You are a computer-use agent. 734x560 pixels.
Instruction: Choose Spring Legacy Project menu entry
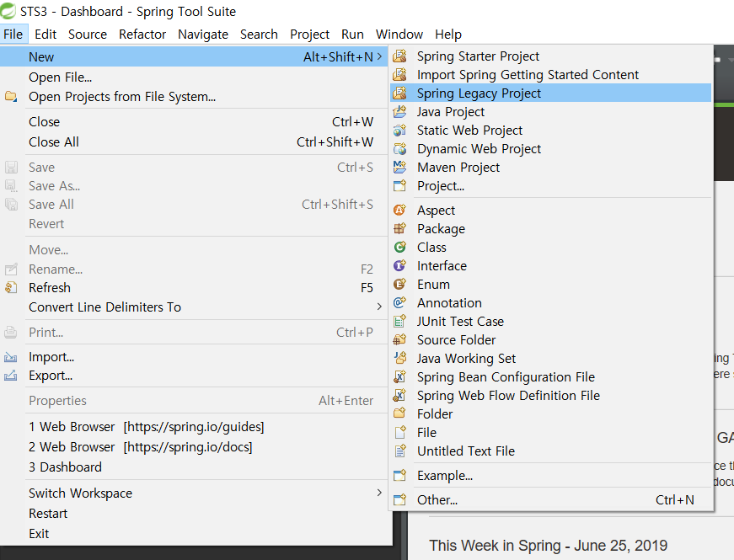point(550,93)
